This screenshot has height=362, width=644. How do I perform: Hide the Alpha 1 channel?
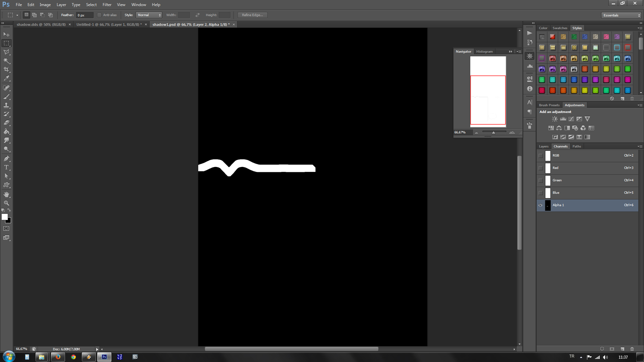[540, 205]
